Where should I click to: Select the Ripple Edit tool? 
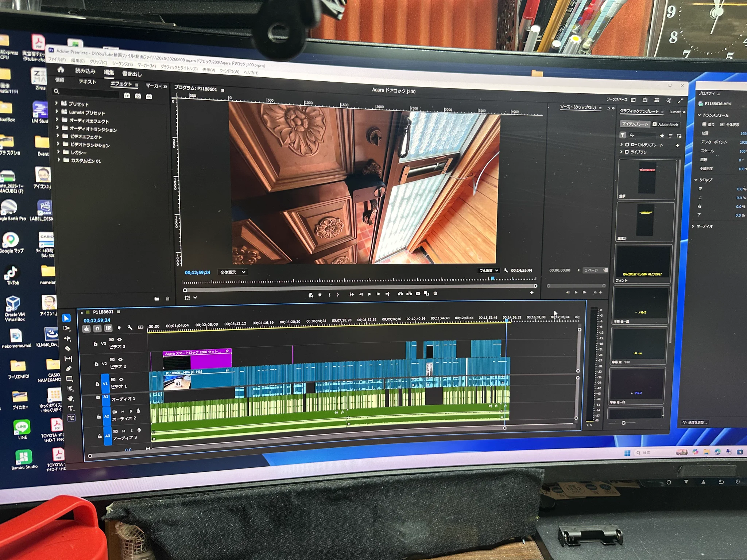pyautogui.click(x=67, y=338)
